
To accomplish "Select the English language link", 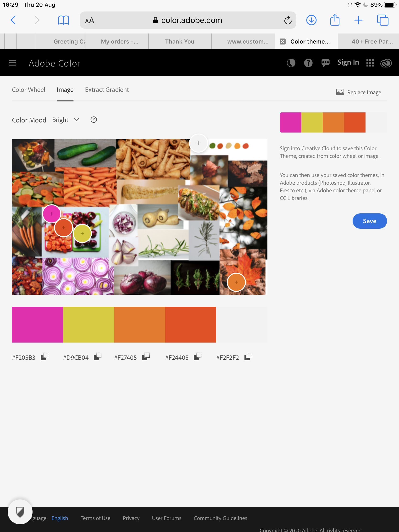I will pos(60,518).
